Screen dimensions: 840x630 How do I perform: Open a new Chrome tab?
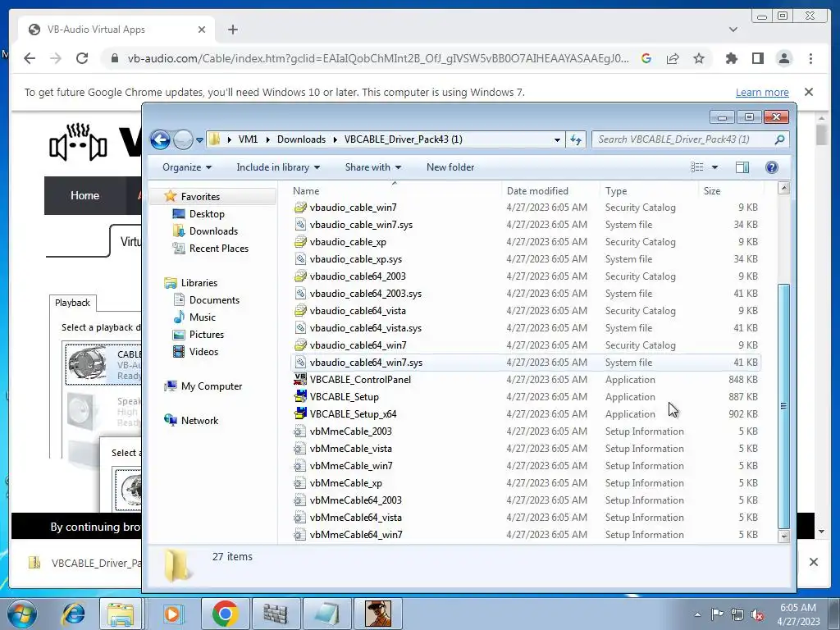(x=232, y=30)
